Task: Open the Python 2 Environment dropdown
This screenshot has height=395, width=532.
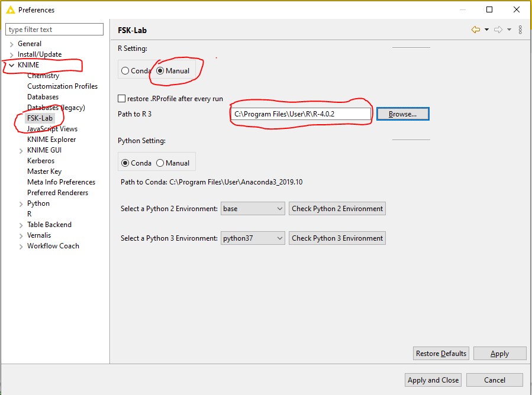Action: pyautogui.click(x=253, y=209)
